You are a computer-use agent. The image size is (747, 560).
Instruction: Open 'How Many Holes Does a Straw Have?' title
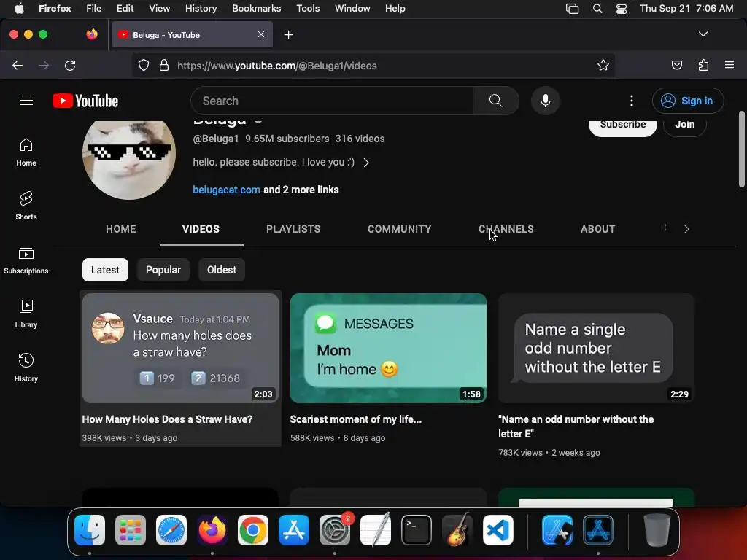pyautogui.click(x=167, y=419)
